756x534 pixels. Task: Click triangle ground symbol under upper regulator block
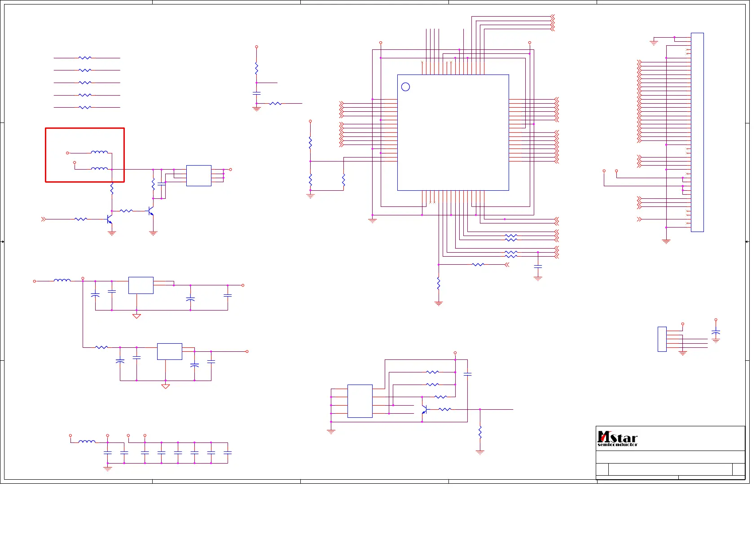tap(136, 316)
